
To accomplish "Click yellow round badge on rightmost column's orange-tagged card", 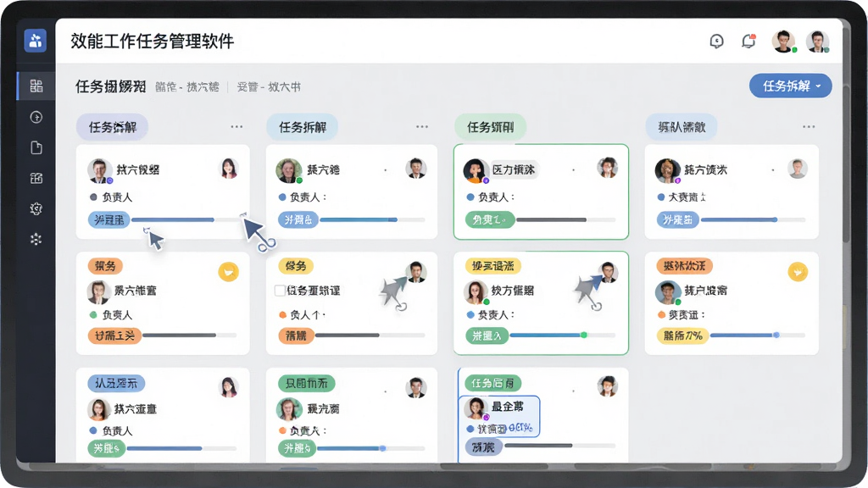I will [798, 272].
